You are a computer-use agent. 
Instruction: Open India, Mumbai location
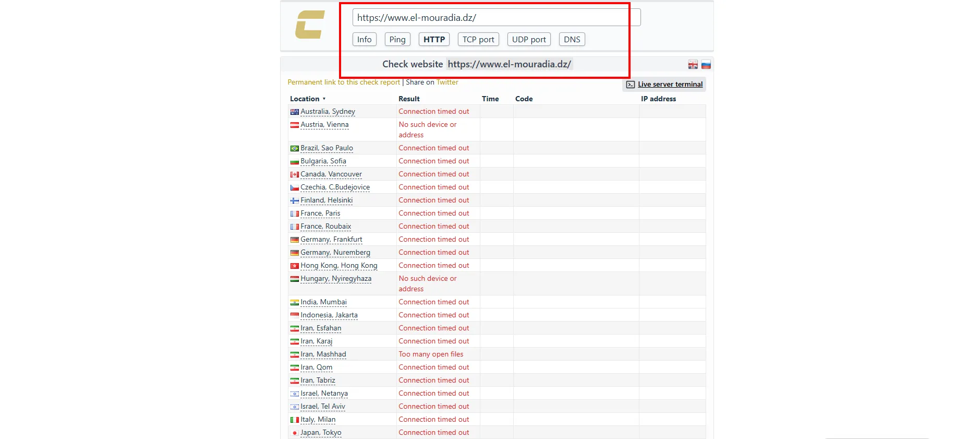pyautogui.click(x=323, y=302)
